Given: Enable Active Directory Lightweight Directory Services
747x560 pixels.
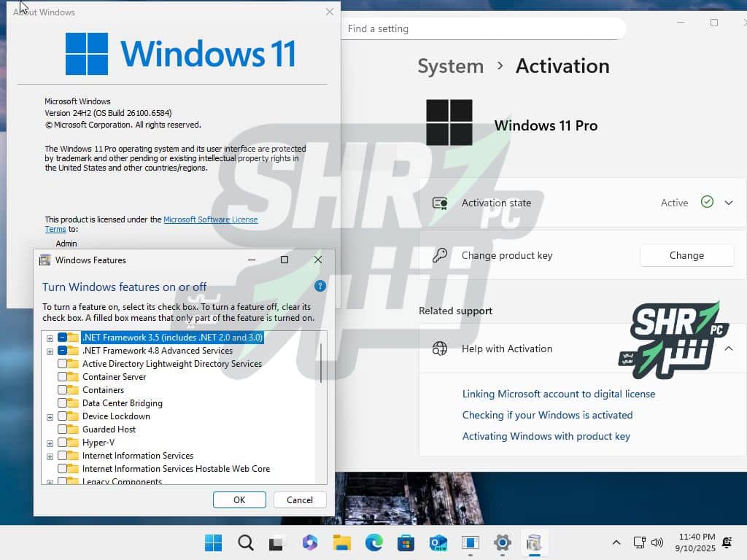Looking at the screenshot, I should tap(62, 363).
